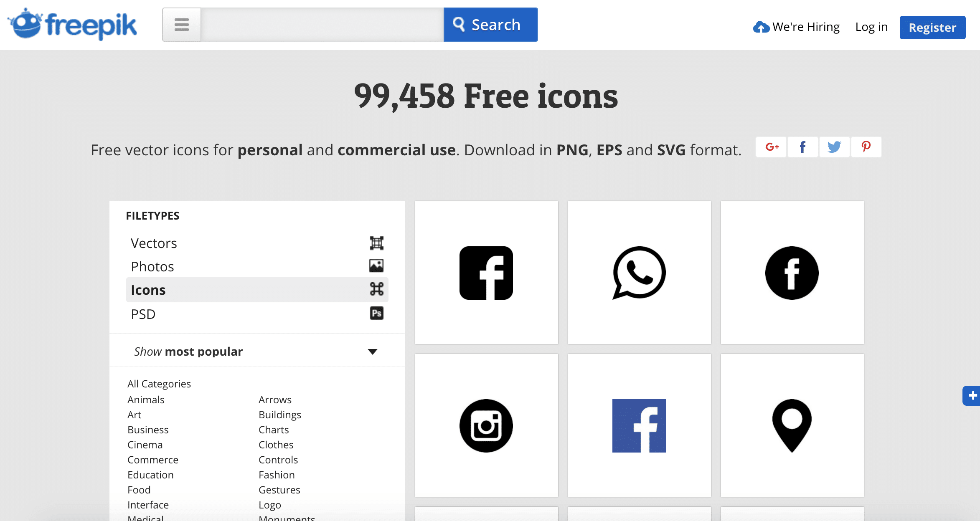Share the page on Twitter
The width and height of the screenshot is (980, 521).
[x=834, y=147]
